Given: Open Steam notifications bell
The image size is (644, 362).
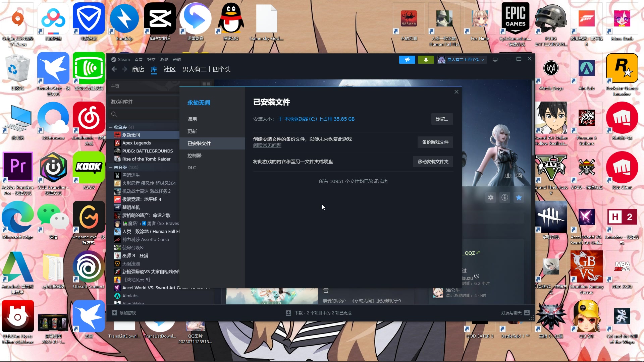Looking at the screenshot, I should [426, 60].
